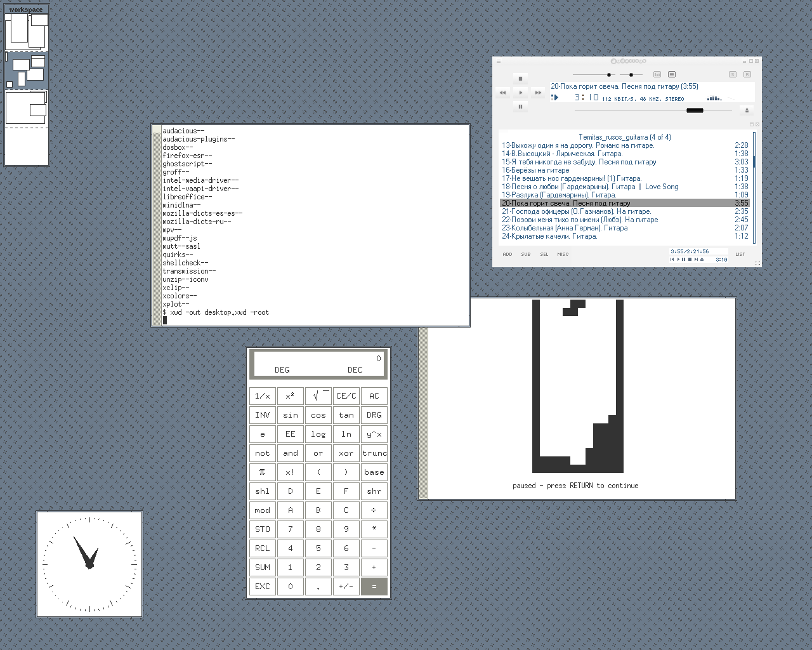812x650 pixels.
Task: Click the Pause button in Audacious
Action: [520, 107]
